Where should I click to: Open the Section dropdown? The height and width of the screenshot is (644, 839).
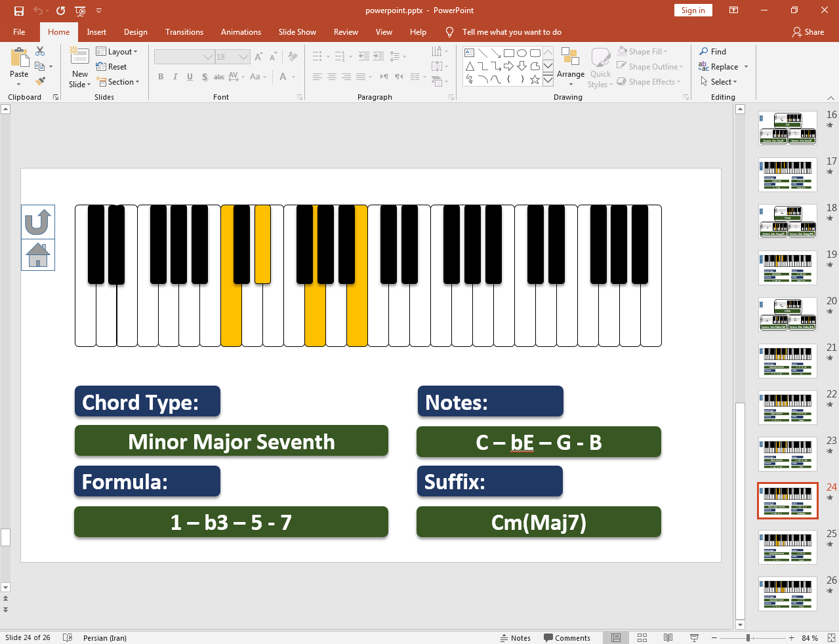[x=118, y=82]
